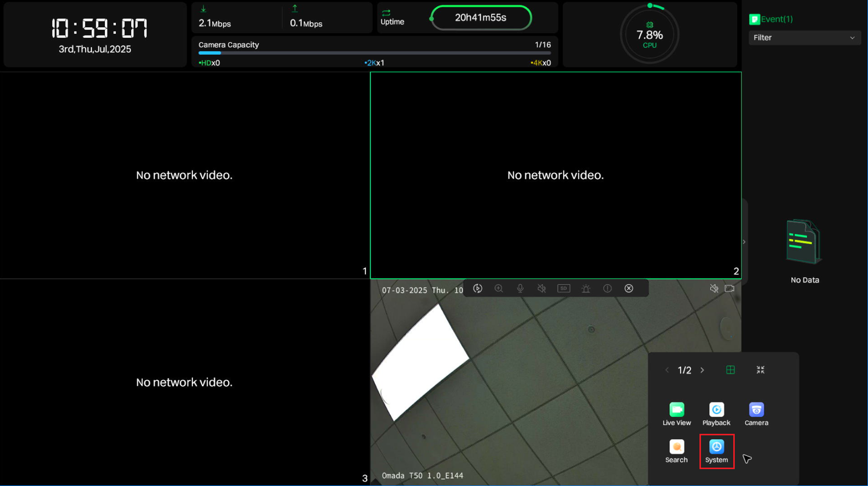
Task: Click the Uptime arrows icon
Action: pos(386,13)
